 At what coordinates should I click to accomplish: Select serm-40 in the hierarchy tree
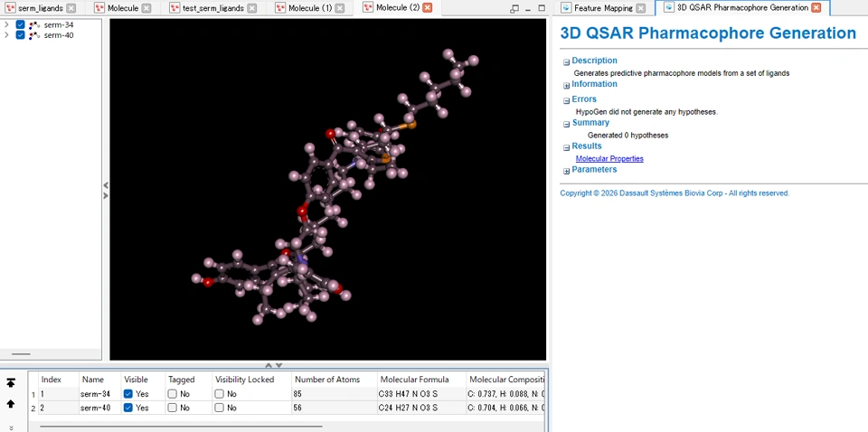[x=59, y=35]
